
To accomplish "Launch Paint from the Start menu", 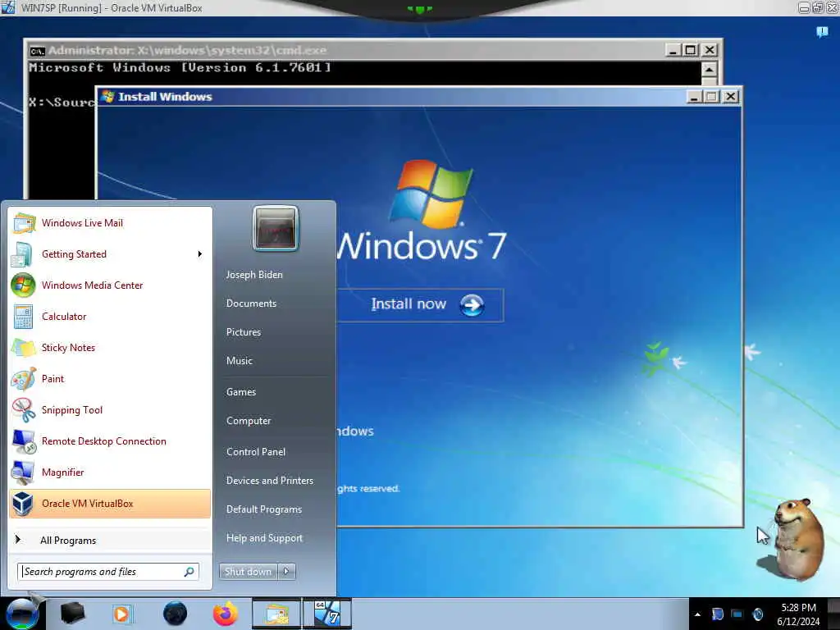I will [110, 379].
